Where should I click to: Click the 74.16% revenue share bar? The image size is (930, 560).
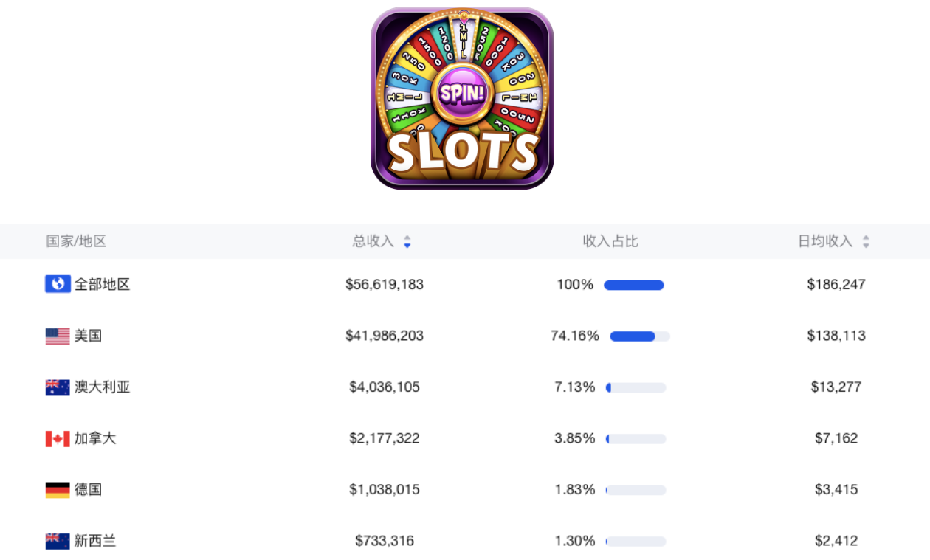pyautogui.click(x=639, y=336)
